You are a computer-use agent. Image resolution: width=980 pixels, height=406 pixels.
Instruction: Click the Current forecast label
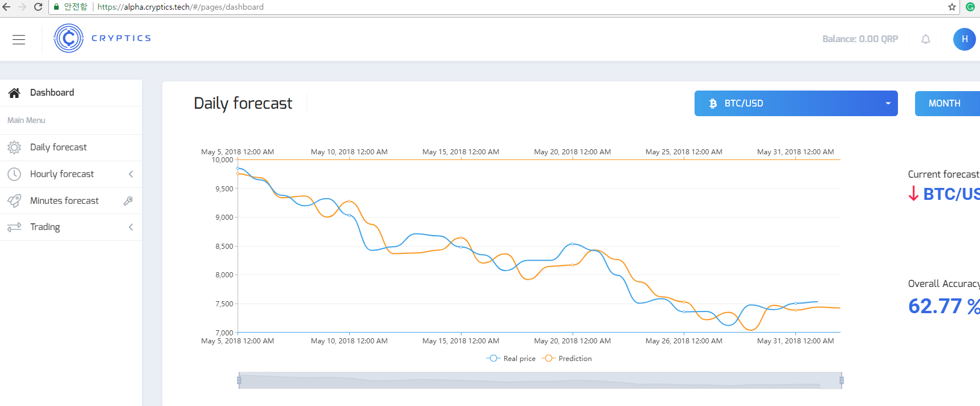[x=944, y=174]
